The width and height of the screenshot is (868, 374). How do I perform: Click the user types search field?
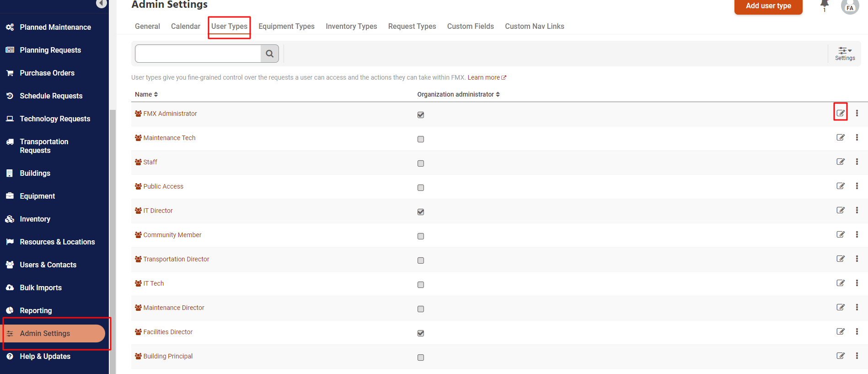pyautogui.click(x=198, y=54)
